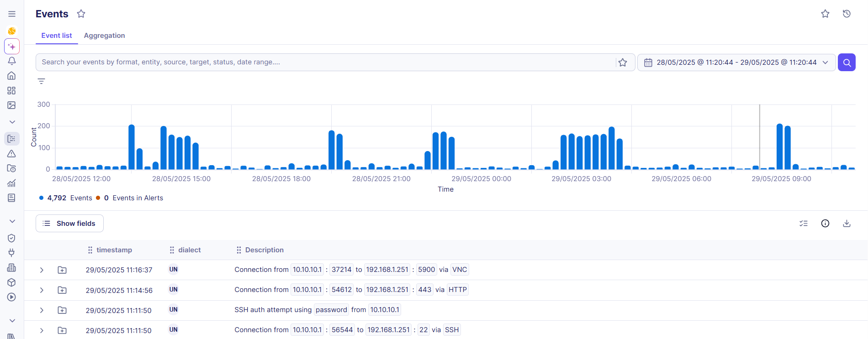Click the orange logo icon in sidebar
868x339 pixels.
pos(12,31)
